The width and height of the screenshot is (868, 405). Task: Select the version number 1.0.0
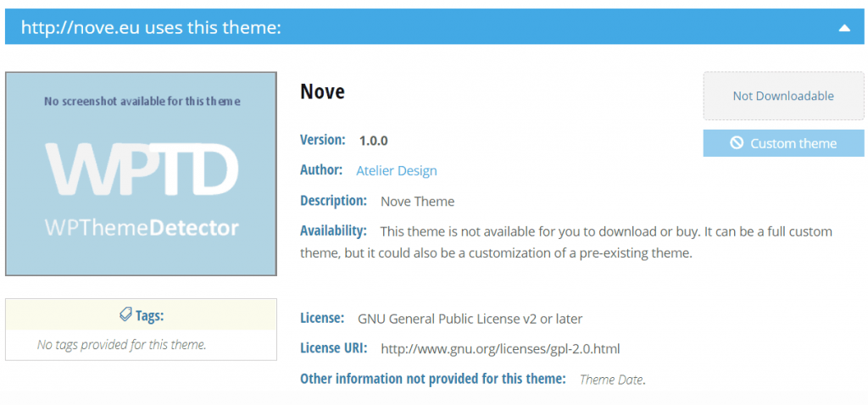pyautogui.click(x=373, y=141)
